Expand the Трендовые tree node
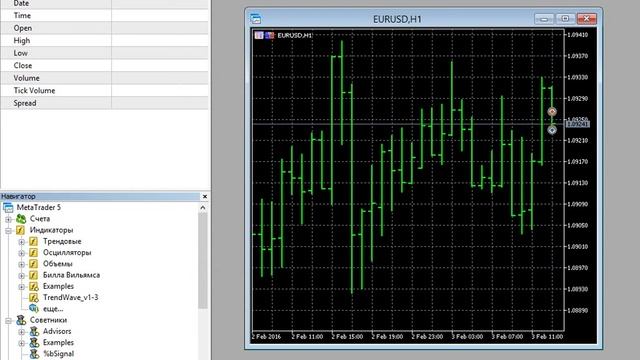The image size is (640, 360). (22, 242)
